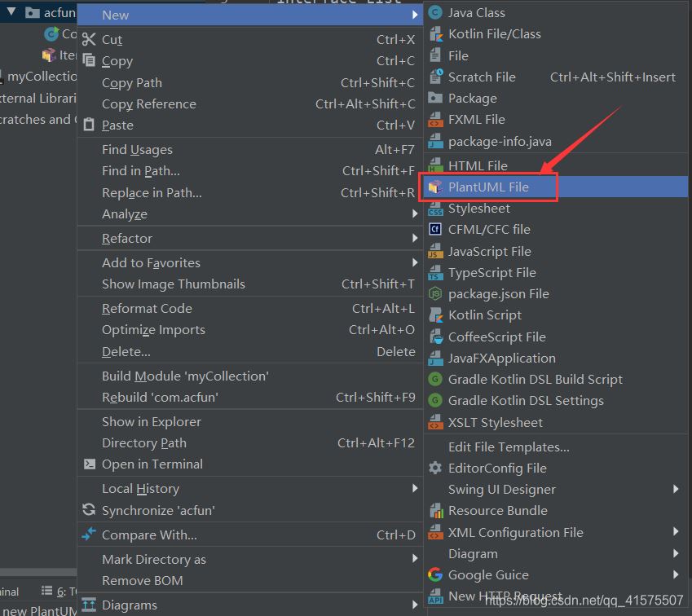Create a new Java Class
The image size is (692, 616).
pos(480,12)
